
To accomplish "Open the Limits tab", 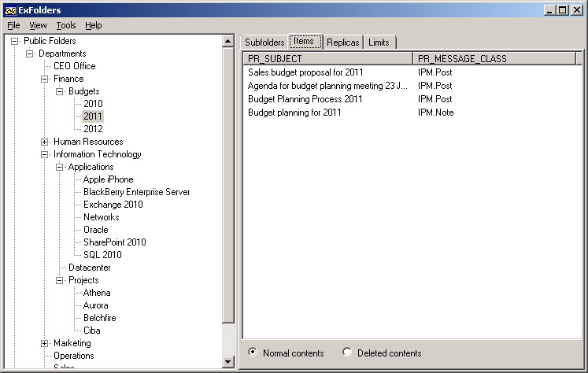I will pos(379,42).
